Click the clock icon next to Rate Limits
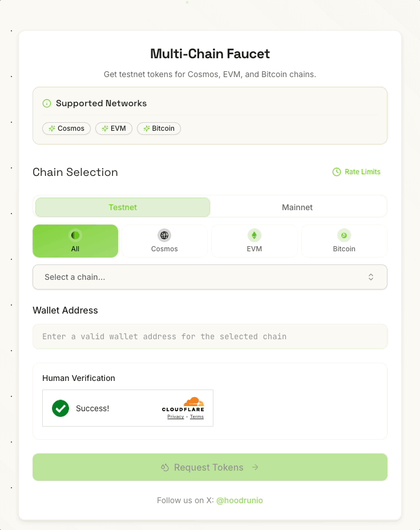This screenshot has width=420, height=530. point(336,171)
